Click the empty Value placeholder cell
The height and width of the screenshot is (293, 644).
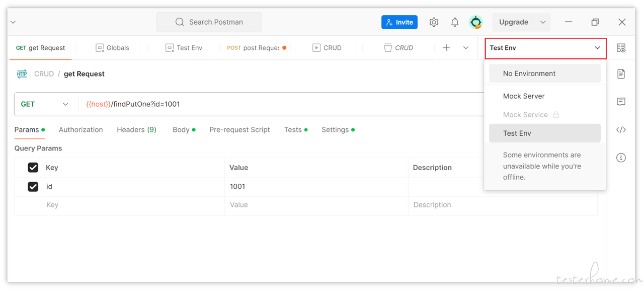coord(316,205)
